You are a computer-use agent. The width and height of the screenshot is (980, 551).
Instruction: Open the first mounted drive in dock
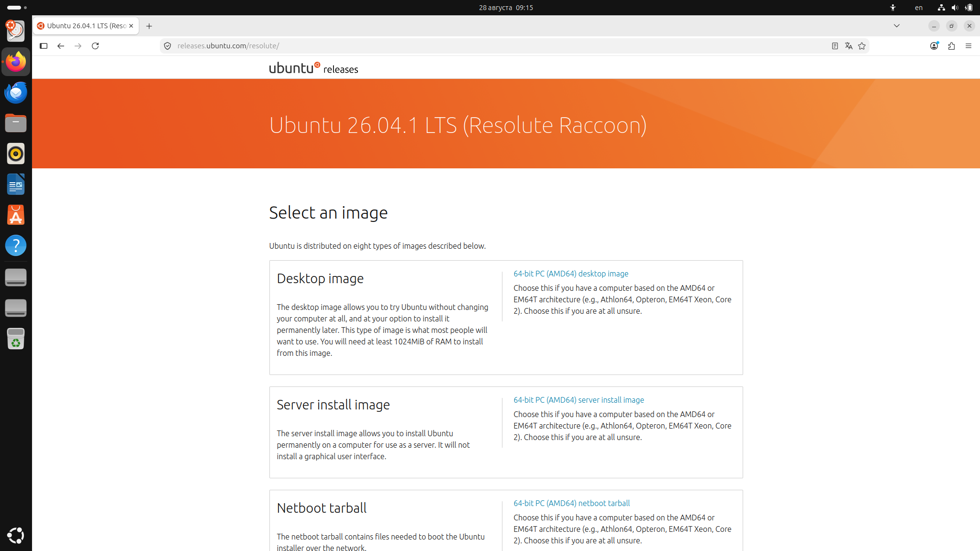pos(16,278)
